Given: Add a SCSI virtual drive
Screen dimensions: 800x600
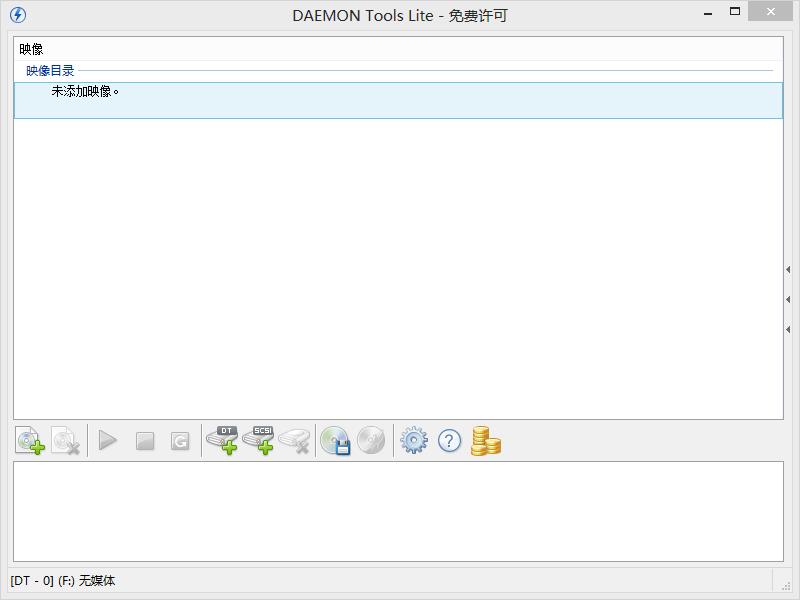Looking at the screenshot, I should coord(258,440).
